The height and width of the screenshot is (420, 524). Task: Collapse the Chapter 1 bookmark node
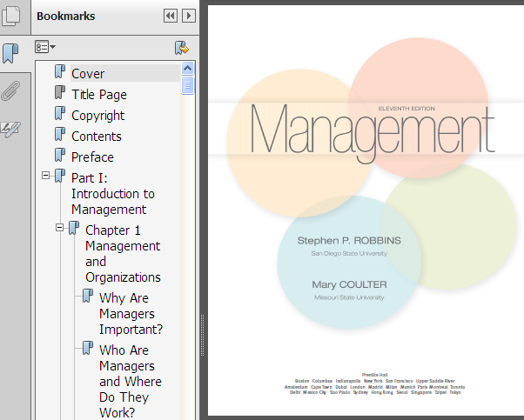click(59, 228)
